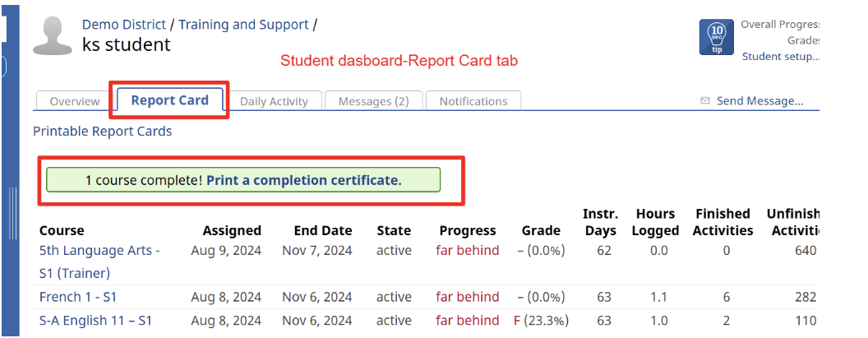Open the Demo District breadcrumb link
Image resolution: width=868 pixels, height=338 pixels.
[124, 25]
